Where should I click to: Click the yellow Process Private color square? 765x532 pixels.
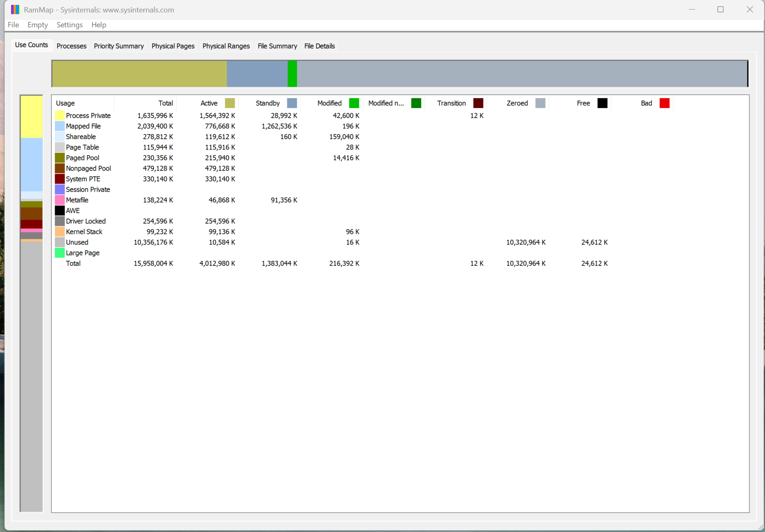pos(60,116)
